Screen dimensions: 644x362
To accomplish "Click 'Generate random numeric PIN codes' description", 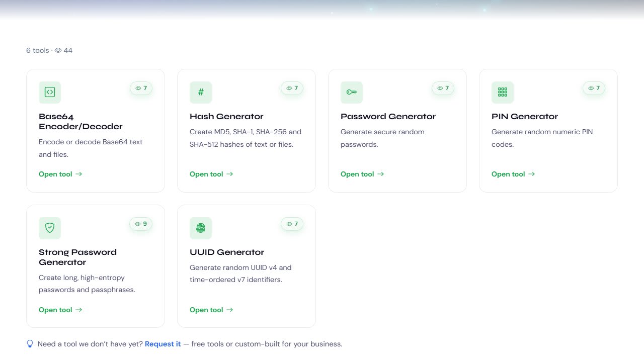I will [542, 138].
